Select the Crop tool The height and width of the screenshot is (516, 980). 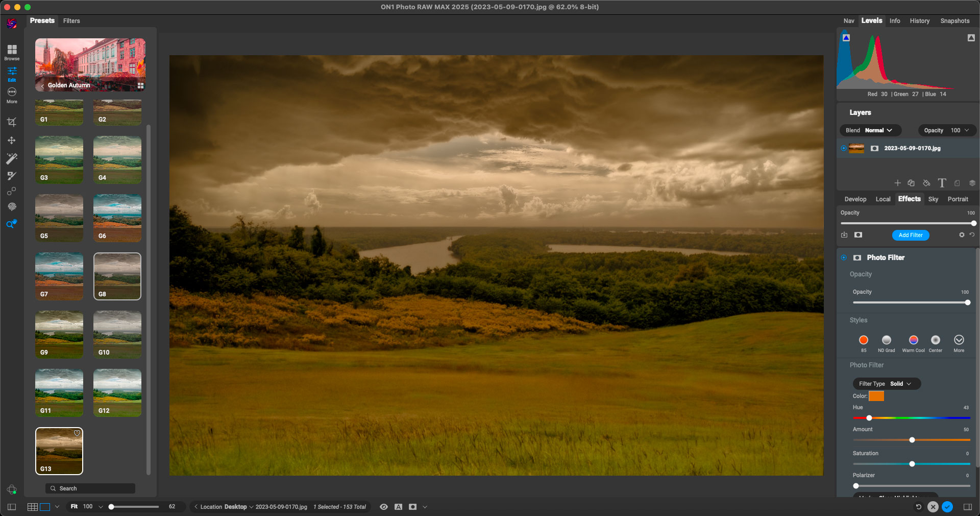pyautogui.click(x=11, y=122)
